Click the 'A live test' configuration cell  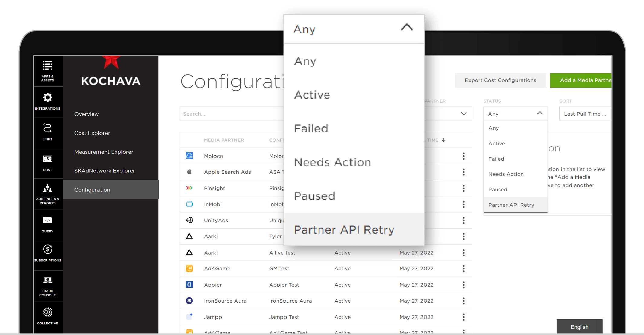pos(282,253)
